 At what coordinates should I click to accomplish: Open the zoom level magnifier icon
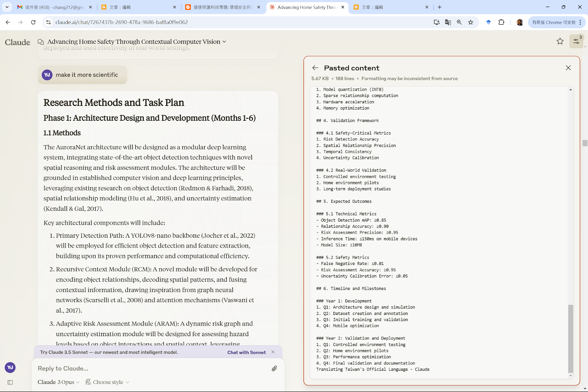coord(459,22)
